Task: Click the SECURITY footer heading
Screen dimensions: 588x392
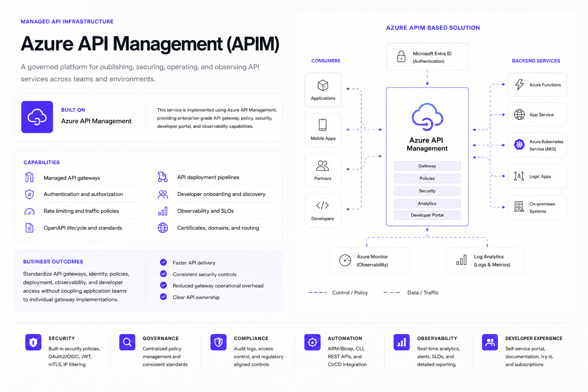Action: (62, 338)
